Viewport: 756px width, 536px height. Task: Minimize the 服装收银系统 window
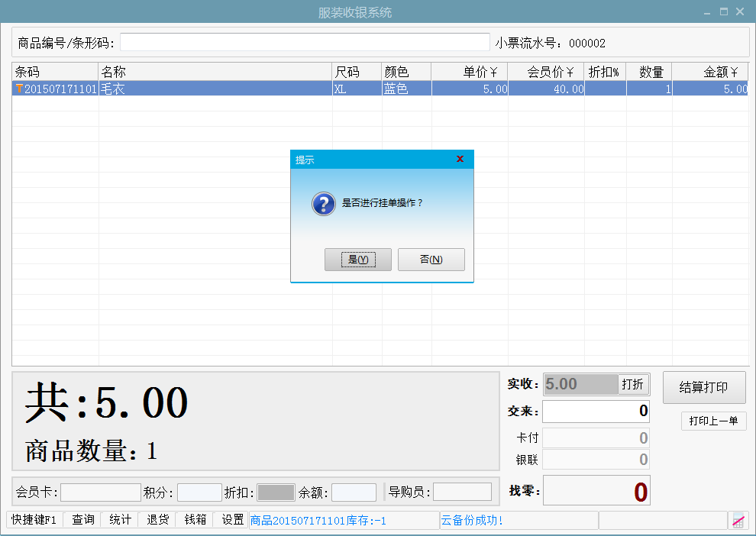pyautogui.click(x=707, y=12)
